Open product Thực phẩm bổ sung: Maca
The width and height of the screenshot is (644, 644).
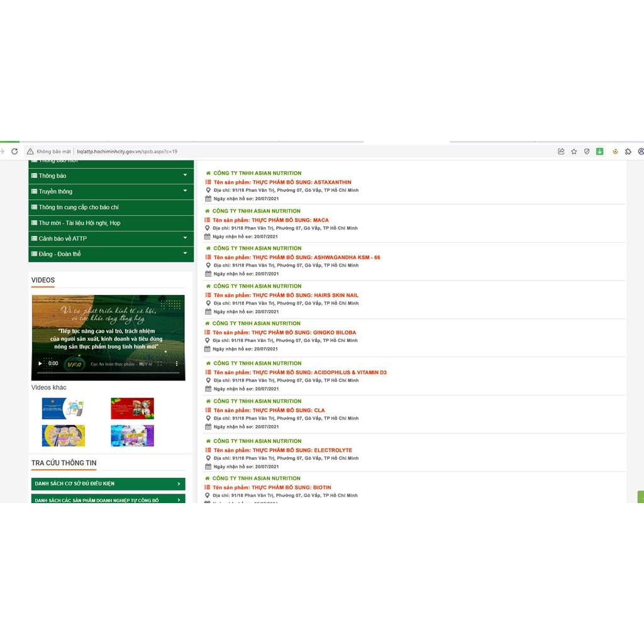(x=270, y=220)
